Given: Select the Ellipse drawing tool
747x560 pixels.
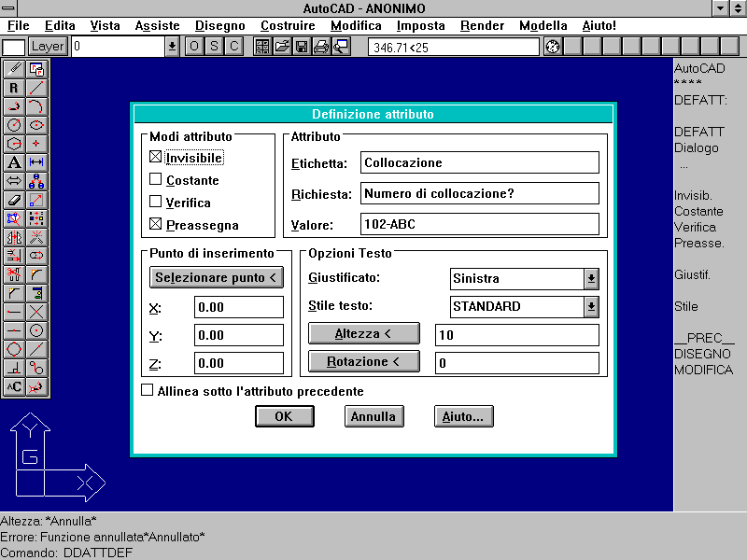Looking at the screenshot, I should [x=36, y=125].
